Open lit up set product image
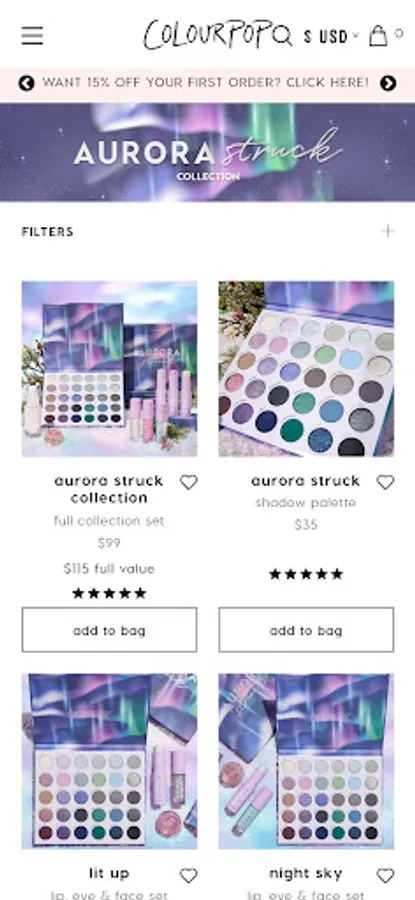Viewport: 415px width, 900px height. (x=109, y=761)
